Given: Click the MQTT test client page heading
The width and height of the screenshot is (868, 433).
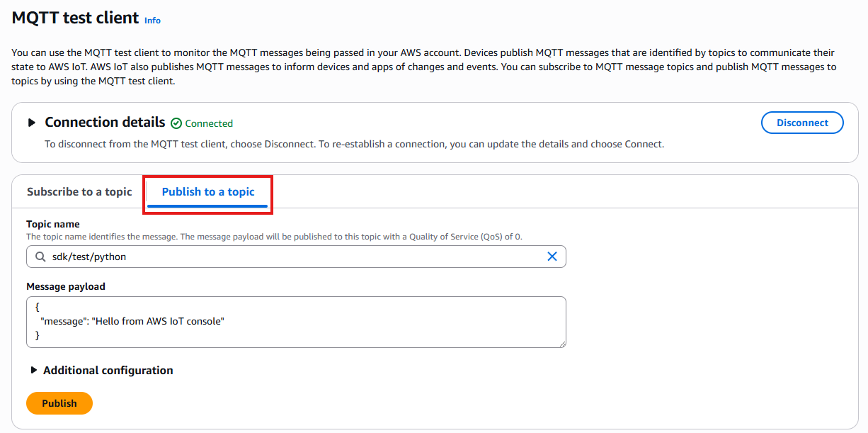Looking at the screenshot, I should coord(75,18).
